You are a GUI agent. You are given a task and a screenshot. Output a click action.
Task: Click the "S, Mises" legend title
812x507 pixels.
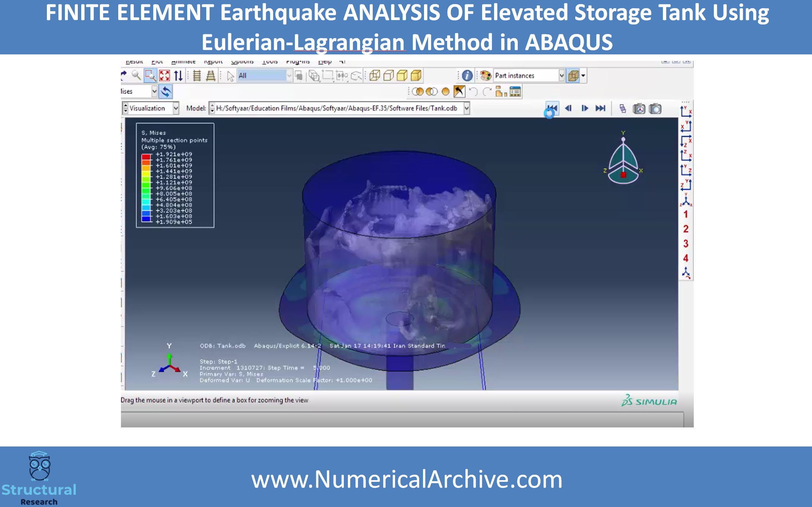[x=154, y=133]
